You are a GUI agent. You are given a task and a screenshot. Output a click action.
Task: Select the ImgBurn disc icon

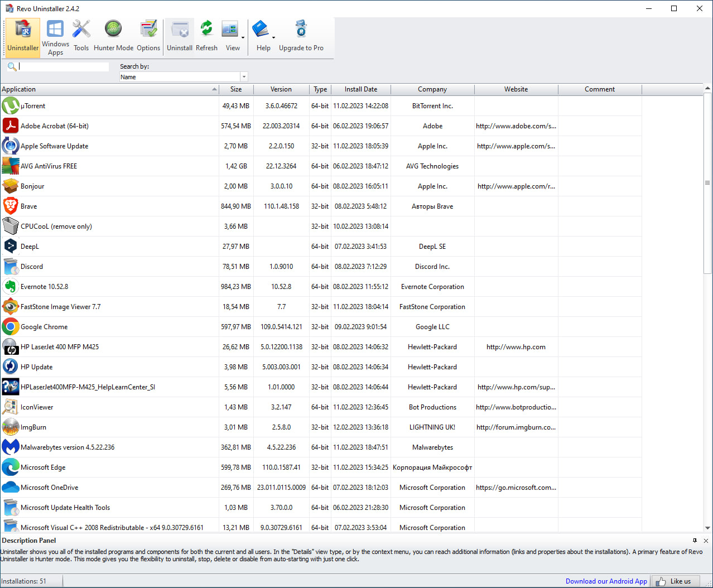(x=10, y=427)
